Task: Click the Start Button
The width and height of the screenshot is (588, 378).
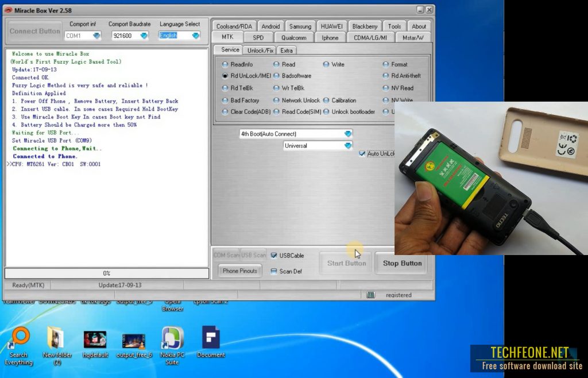Action: tap(346, 263)
